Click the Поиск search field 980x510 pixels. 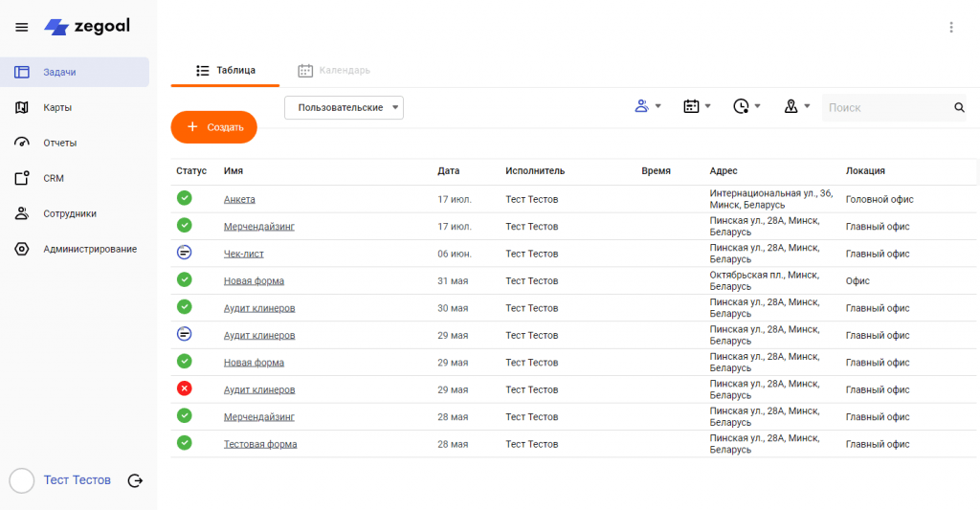point(885,108)
